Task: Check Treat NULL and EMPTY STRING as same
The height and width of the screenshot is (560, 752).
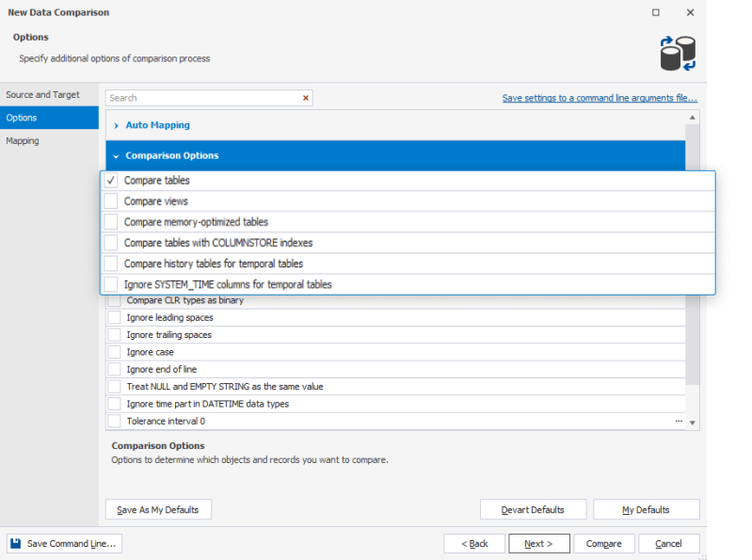Action: coord(114,387)
